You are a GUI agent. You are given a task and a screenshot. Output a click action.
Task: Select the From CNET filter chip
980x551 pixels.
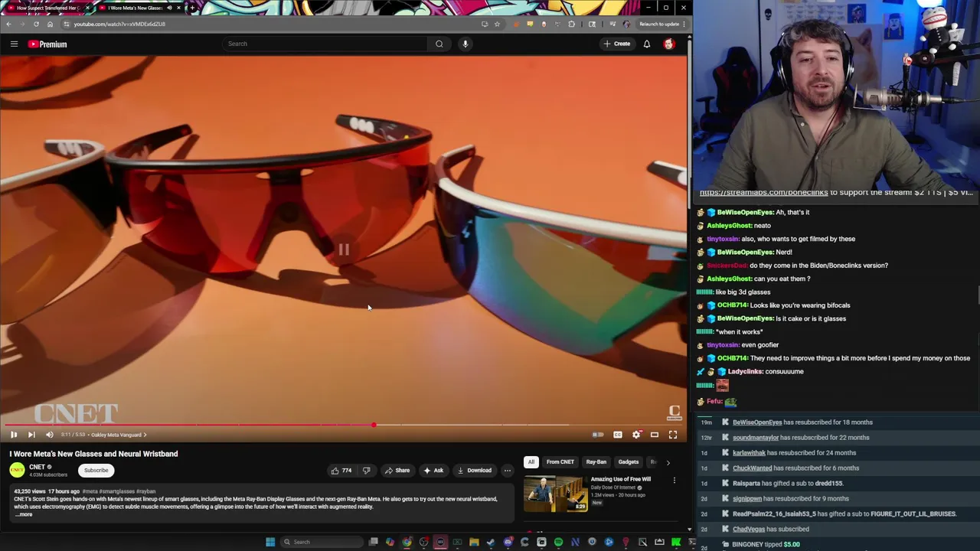560,462
